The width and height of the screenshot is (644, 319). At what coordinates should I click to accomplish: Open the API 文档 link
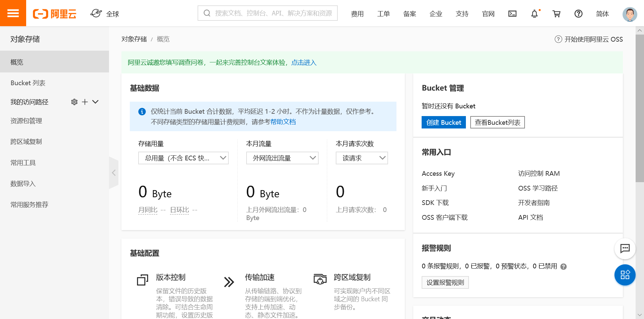(530, 217)
